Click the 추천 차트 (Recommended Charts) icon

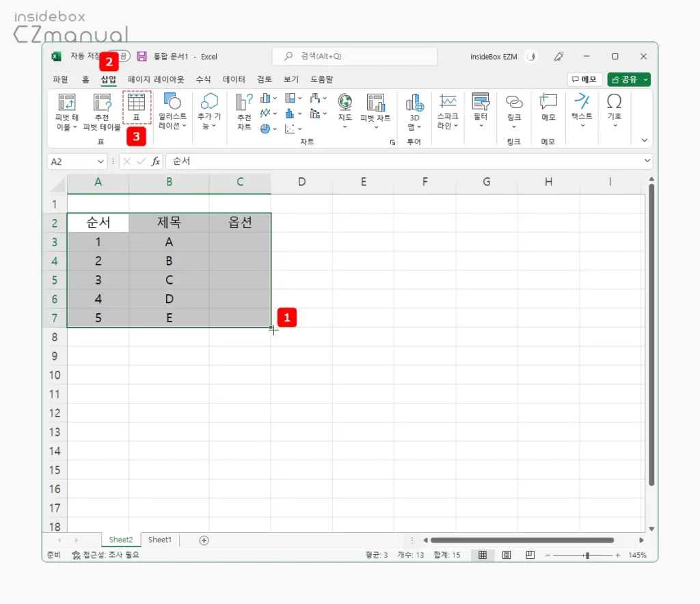click(243, 111)
